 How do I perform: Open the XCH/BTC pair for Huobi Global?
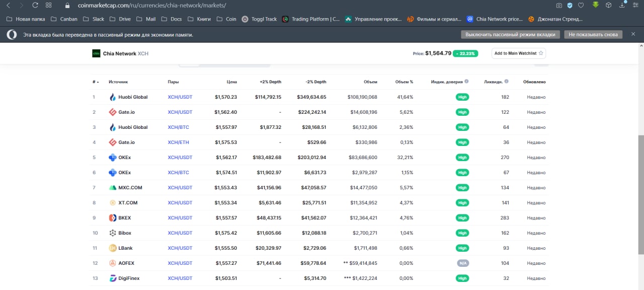point(178,127)
